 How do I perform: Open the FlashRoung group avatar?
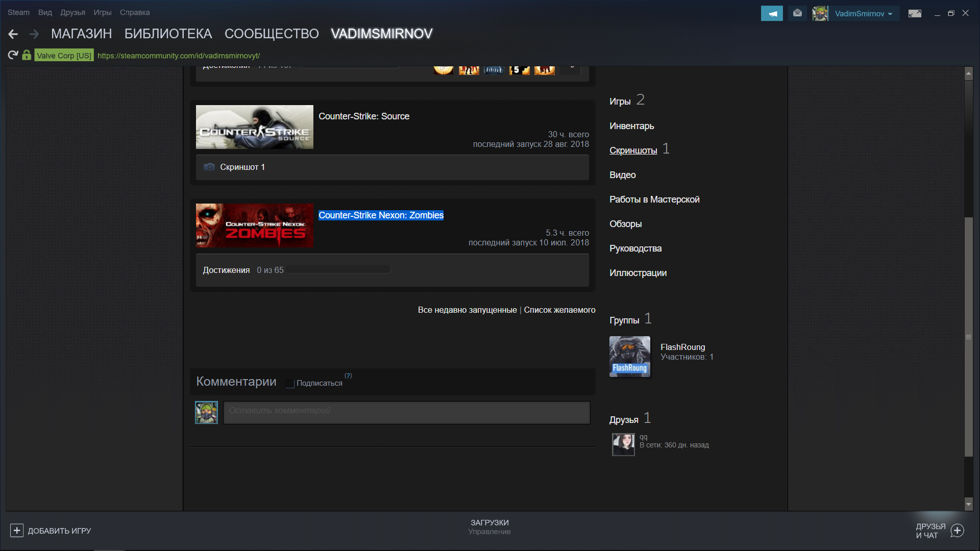point(630,357)
